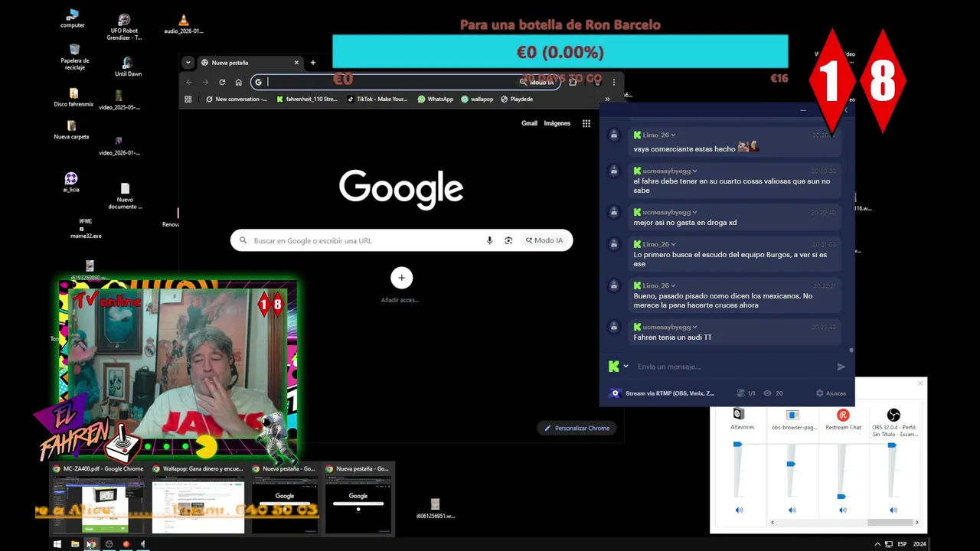Click Personalizar Chrome button
This screenshot has height=551, width=980.
coord(577,428)
